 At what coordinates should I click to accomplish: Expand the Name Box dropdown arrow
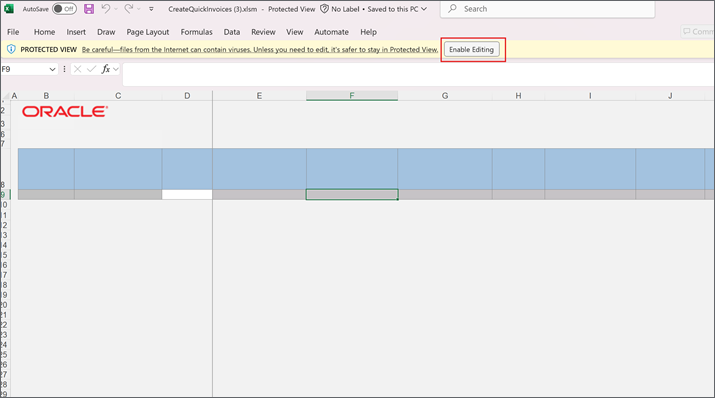point(52,69)
